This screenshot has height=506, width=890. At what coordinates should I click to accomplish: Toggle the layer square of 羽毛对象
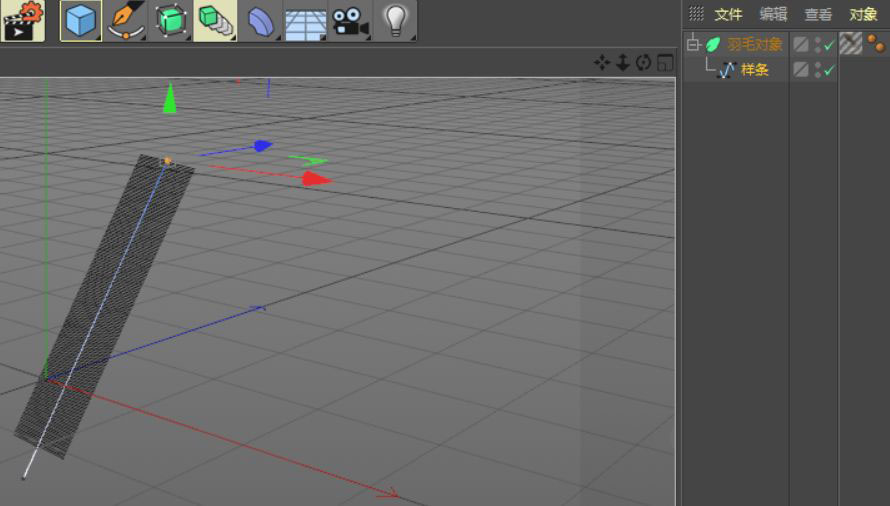(801, 44)
